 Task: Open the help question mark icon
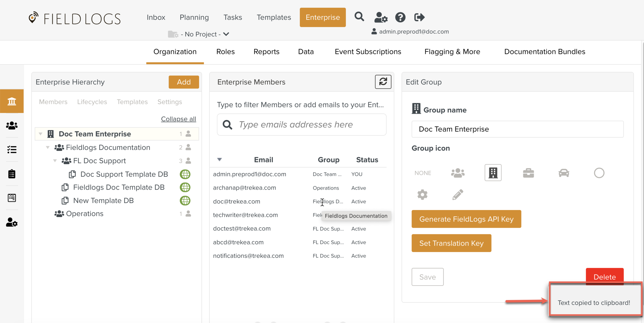click(400, 18)
